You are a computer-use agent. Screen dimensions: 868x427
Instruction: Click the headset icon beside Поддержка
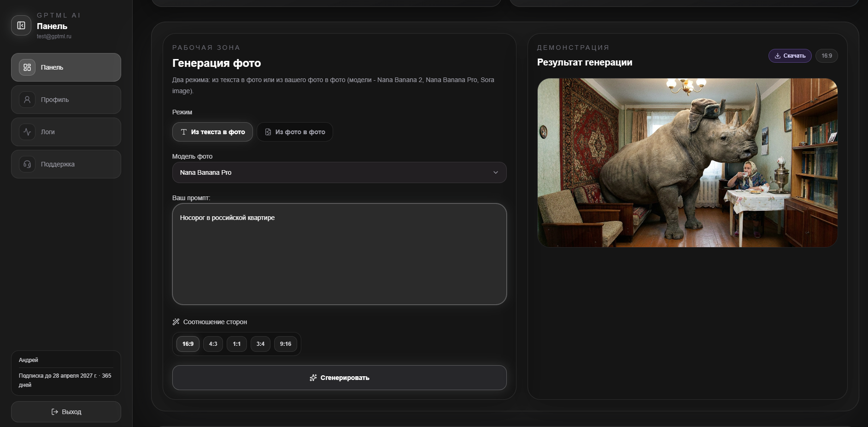tap(27, 164)
